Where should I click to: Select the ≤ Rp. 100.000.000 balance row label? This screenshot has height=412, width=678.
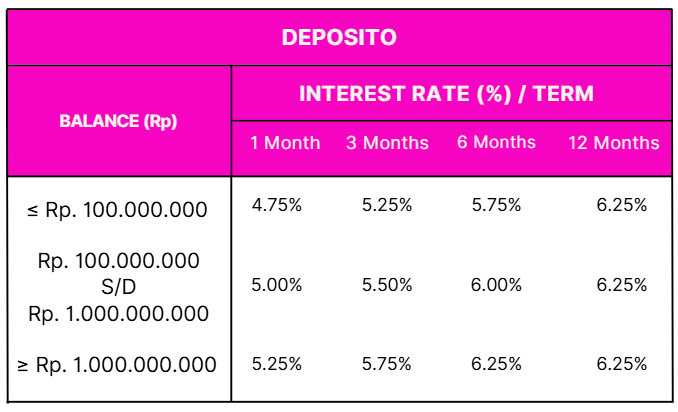point(118,210)
